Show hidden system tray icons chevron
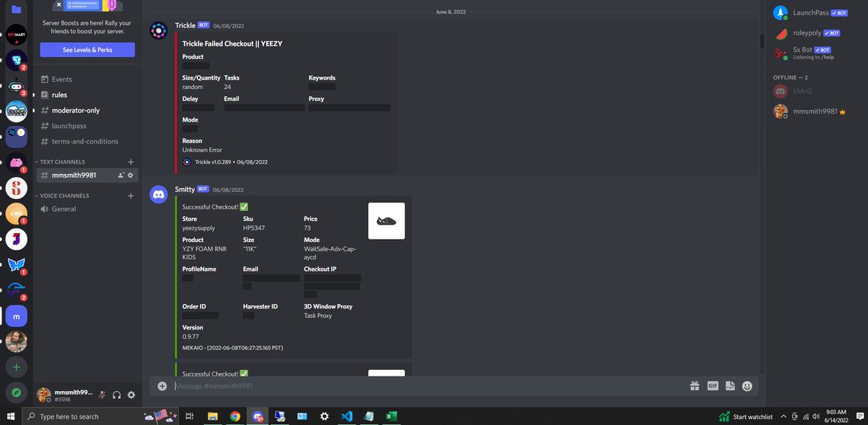 click(783, 416)
